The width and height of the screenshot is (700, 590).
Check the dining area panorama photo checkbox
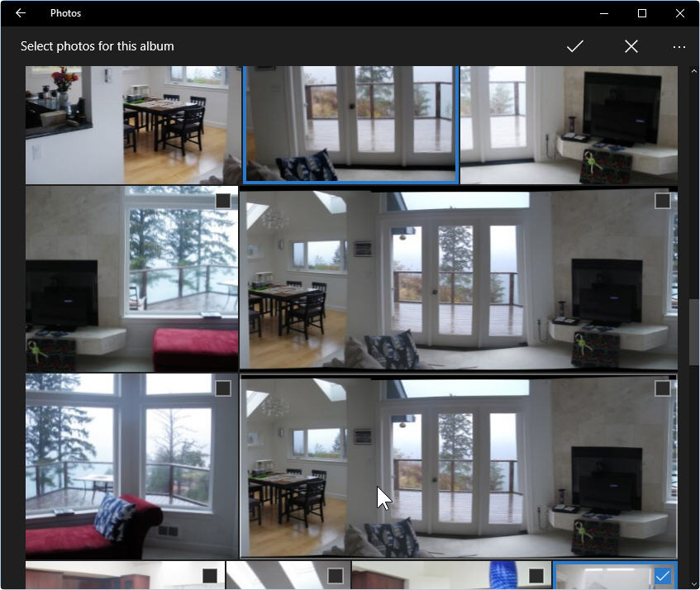coord(661,199)
